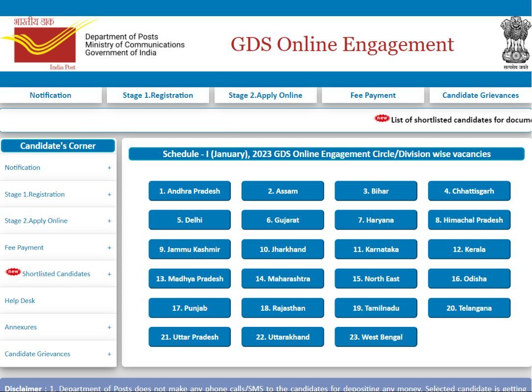Click the 10. Jharkhand button
Viewport: 532px width, 392px height.
283,250
